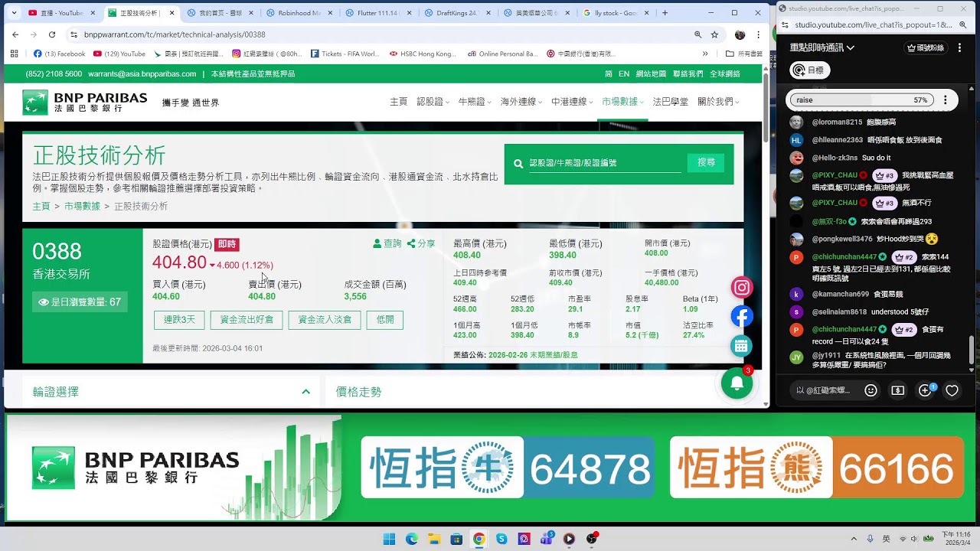
Task: Open Chrome three-dot menu
Action: [758, 34]
